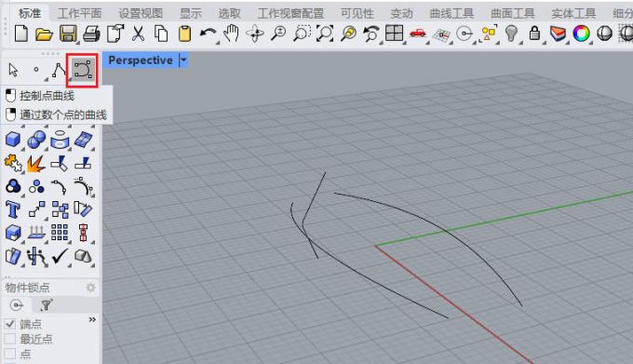Image resolution: width=633 pixels, height=364 pixels.
Task: Open a file with the folder icon
Action: (44, 34)
